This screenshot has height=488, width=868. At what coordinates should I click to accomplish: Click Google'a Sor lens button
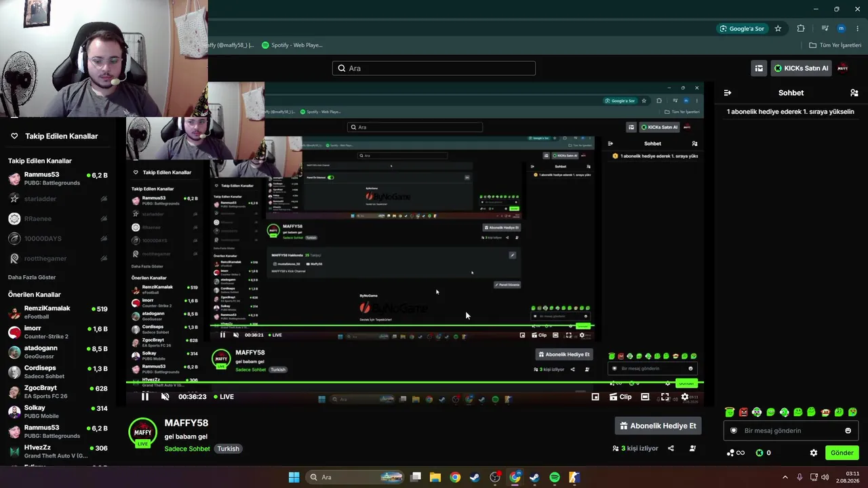coord(742,28)
